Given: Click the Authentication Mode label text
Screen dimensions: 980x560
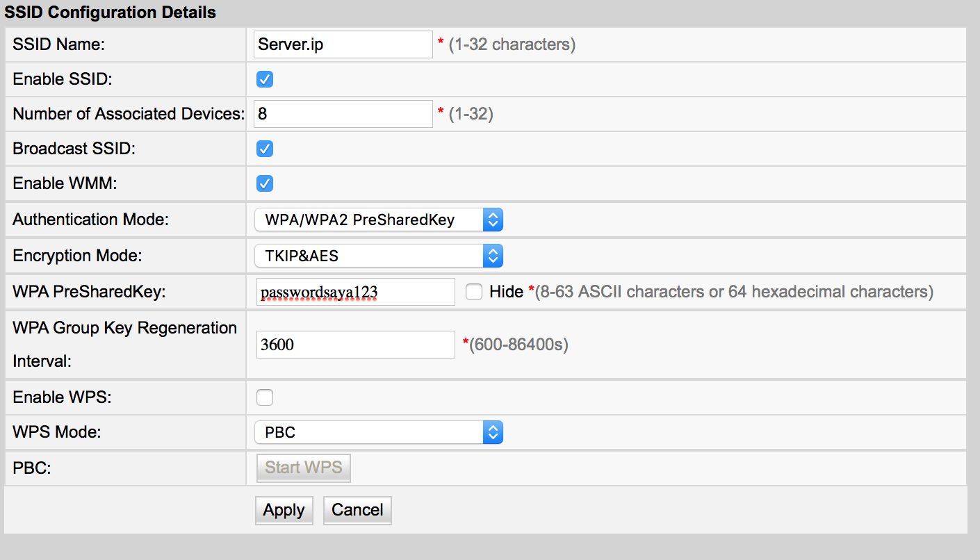Looking at the screenshot, I should pyautogui.click(x=90, y=220).
